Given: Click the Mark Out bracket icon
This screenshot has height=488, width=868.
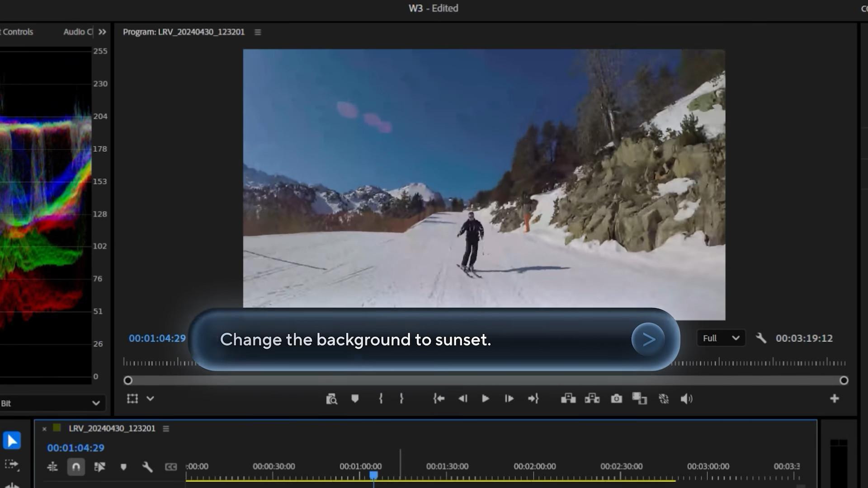Looking at the screenshot, I should [401, 399].
